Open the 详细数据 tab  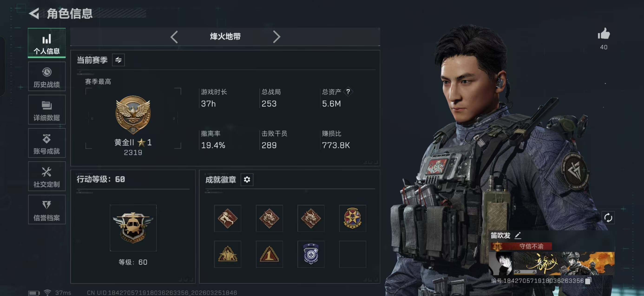[47, 110]
